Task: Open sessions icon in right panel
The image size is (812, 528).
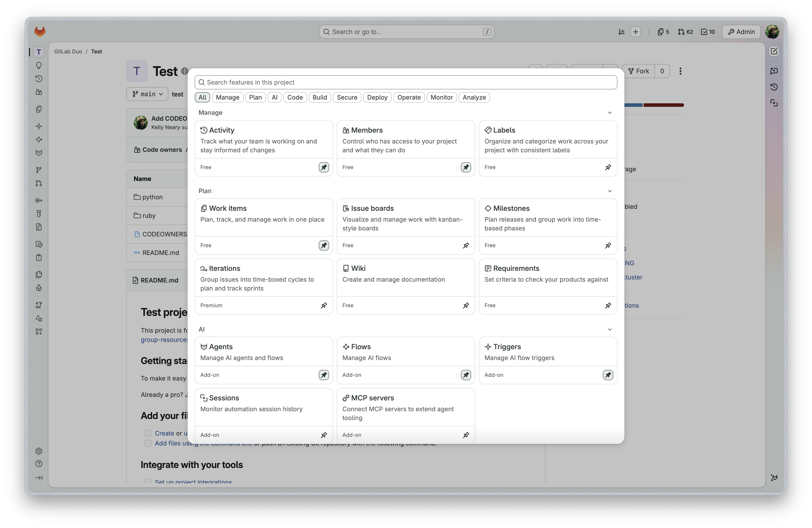Action: [x=774, y=103]
